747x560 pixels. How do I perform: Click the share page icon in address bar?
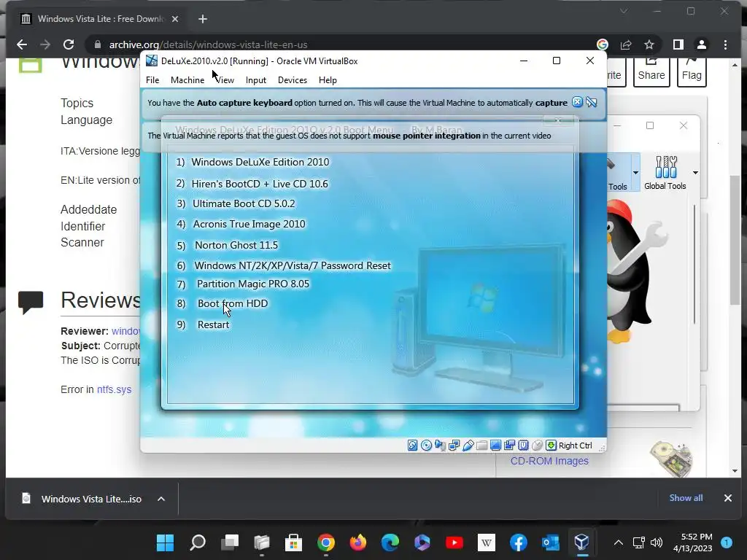[625, 44]
